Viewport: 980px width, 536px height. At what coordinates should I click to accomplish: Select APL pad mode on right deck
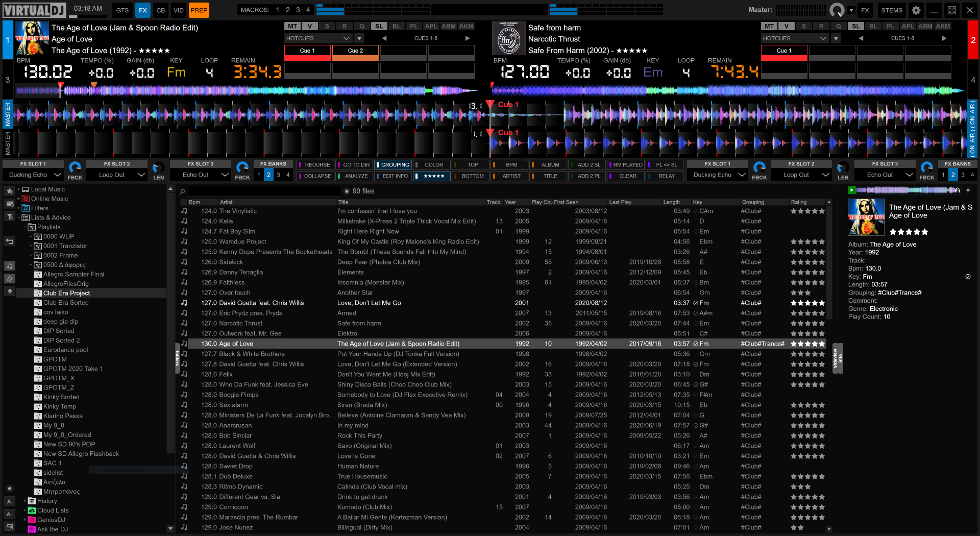tap(908, 27)
